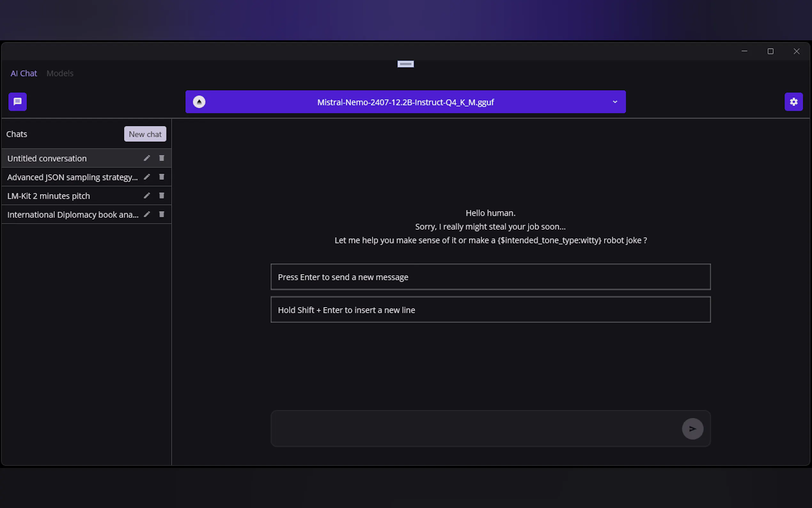Image resolution: width=812 pixels, height=508 pixels.
Task: Rename the LM-Kit 2 minutes pitch chat
Action: [147, 195]
